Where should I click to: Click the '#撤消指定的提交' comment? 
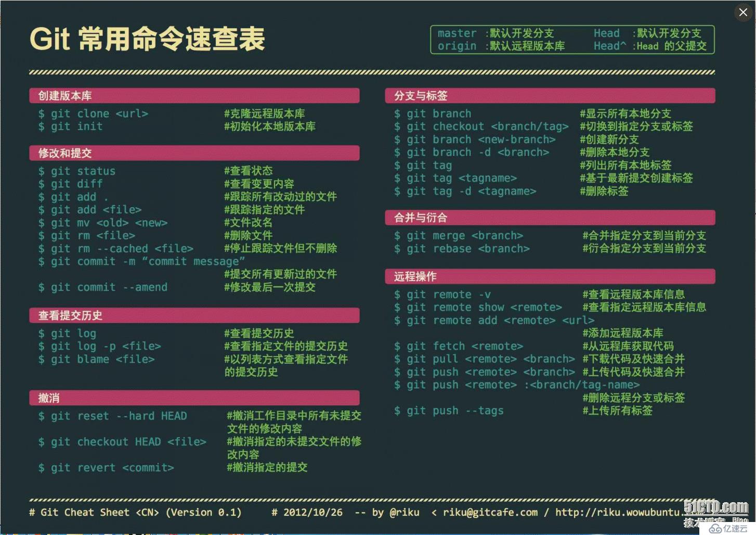(267, 467)
